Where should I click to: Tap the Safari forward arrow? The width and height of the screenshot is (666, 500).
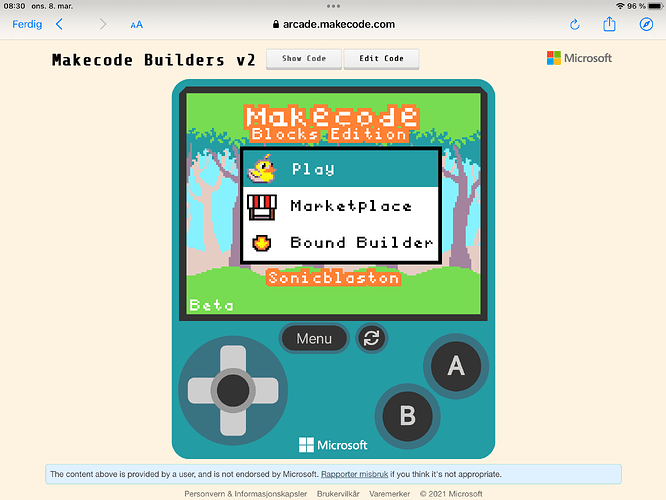103,24
